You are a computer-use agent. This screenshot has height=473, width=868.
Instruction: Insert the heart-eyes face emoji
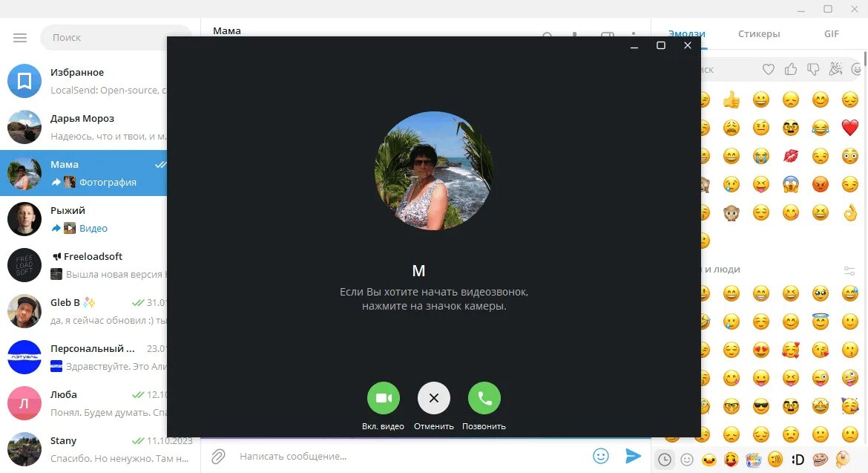point(761,350)
